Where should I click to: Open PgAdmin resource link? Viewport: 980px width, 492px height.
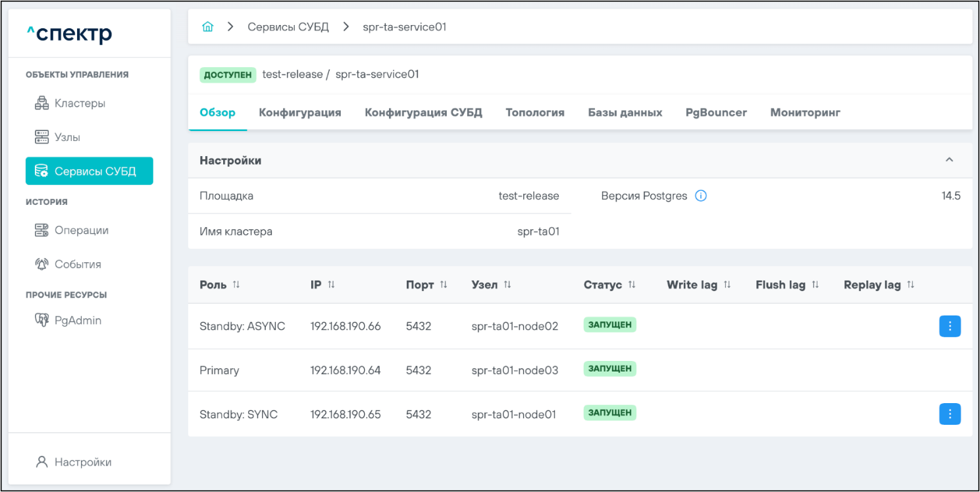(x=77, y=321)
